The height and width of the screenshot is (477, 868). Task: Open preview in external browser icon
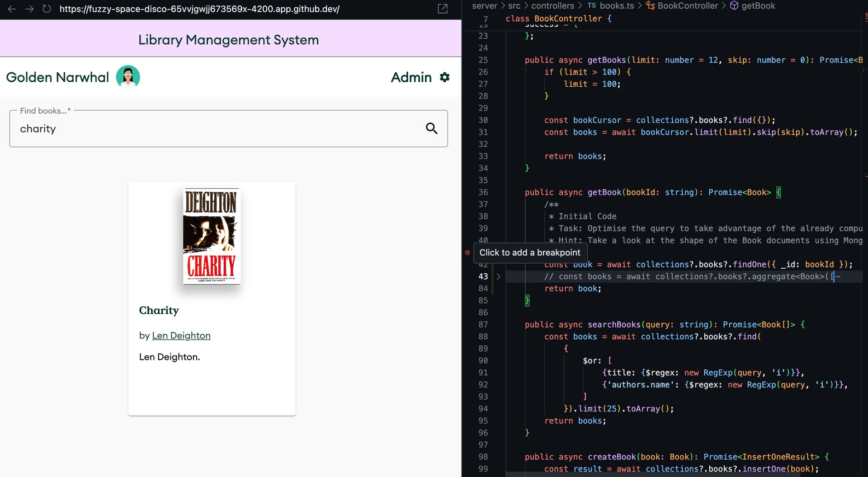click(x=443, y=9)
